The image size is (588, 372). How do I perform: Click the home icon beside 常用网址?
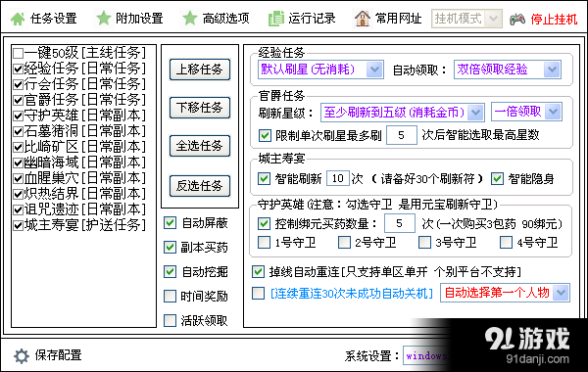coord(363,19)
